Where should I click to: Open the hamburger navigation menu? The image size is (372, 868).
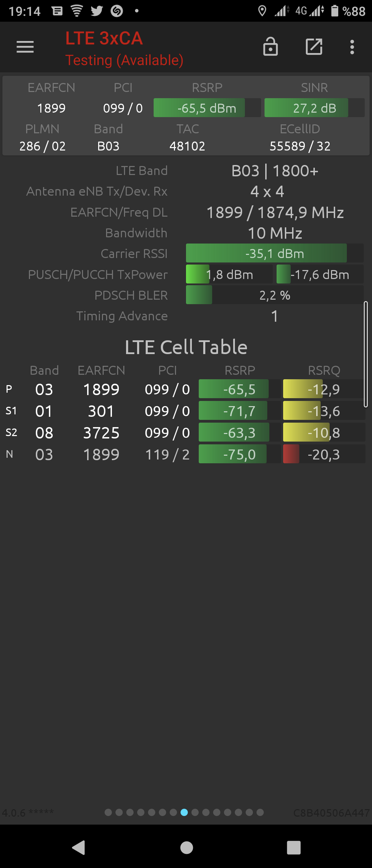click(x=25, y=47)
